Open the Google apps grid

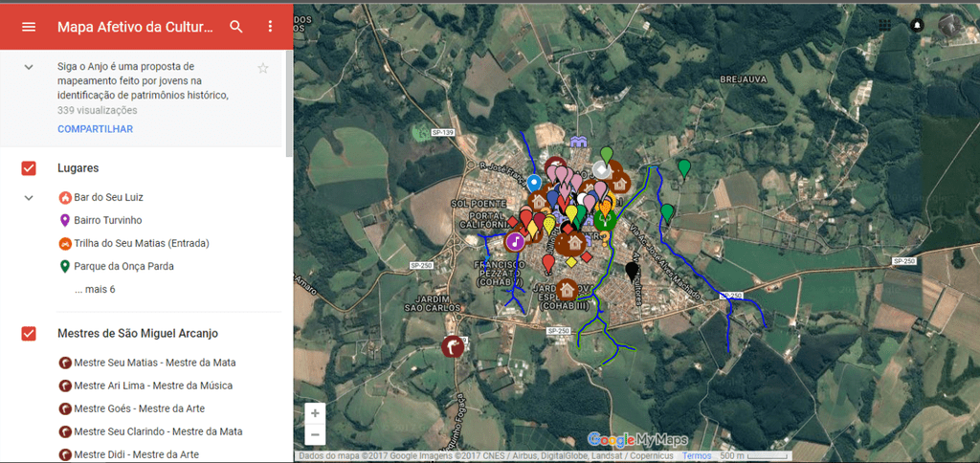[884, 25]
